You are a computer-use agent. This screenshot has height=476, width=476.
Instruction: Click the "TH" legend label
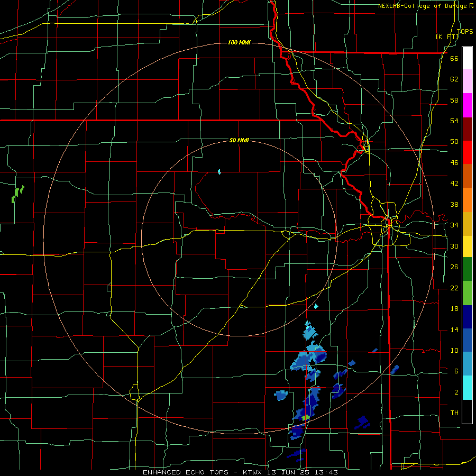click(x=454, y=413)
